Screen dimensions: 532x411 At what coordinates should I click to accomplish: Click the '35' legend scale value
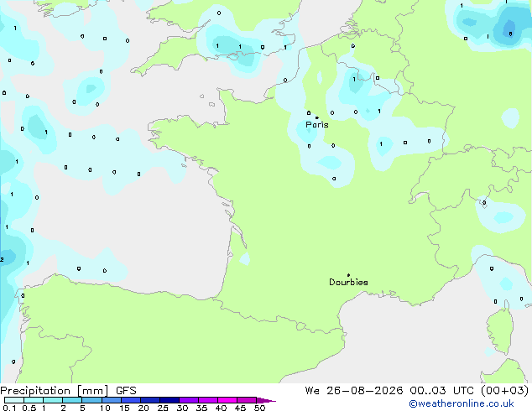tap(201, 408)
